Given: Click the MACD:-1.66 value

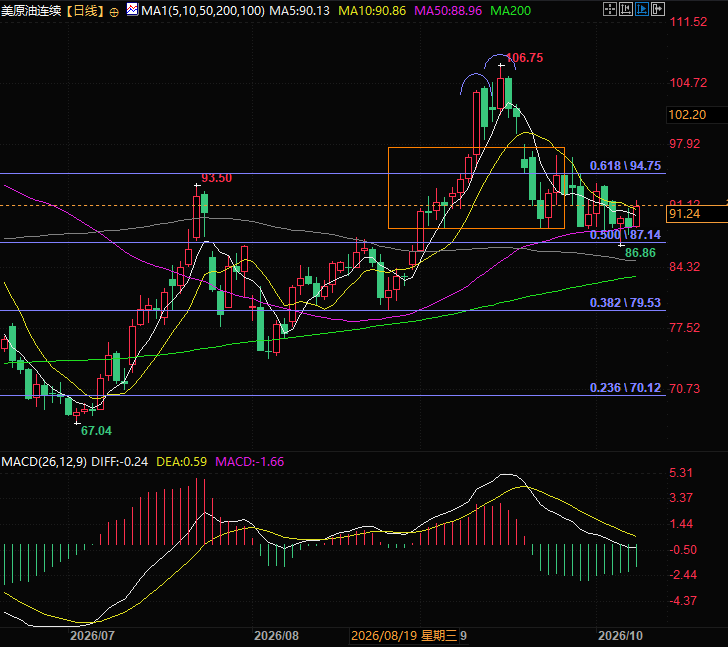Looking at the screenshot, I should pyautogui.click(x=250, y=462).
